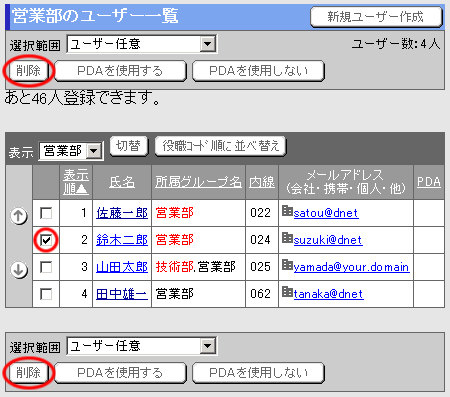Click company mail icon beside suzuki@dnet
The height and width of the screenshot is (397, 450).
click(x=287, y=238)
